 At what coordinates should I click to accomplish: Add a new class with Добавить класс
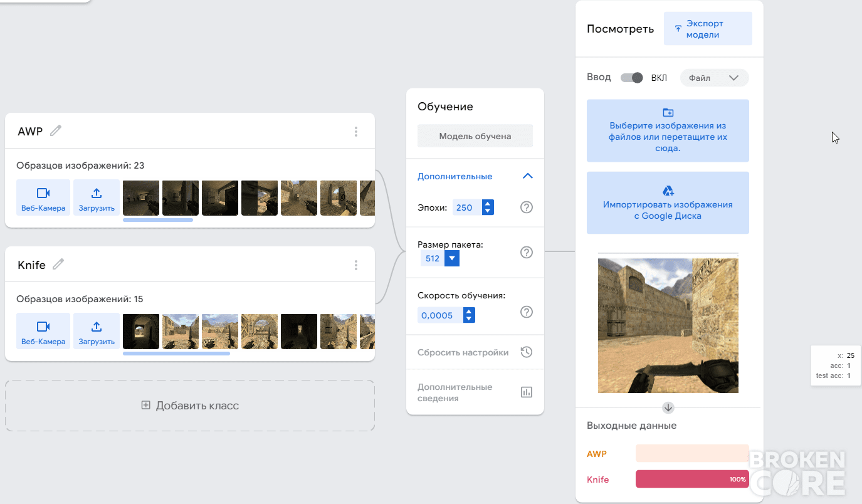click(x=190, y=406)
